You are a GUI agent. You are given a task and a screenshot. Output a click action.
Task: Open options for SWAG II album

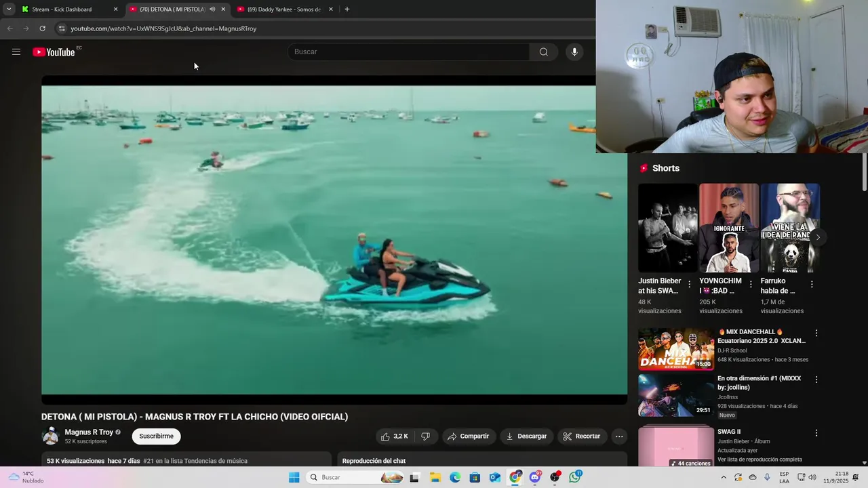tap(816, 432)
